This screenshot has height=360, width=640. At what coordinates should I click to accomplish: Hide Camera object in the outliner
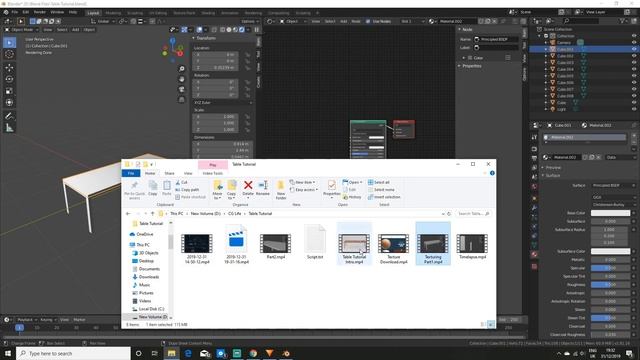tap(634, 42)
